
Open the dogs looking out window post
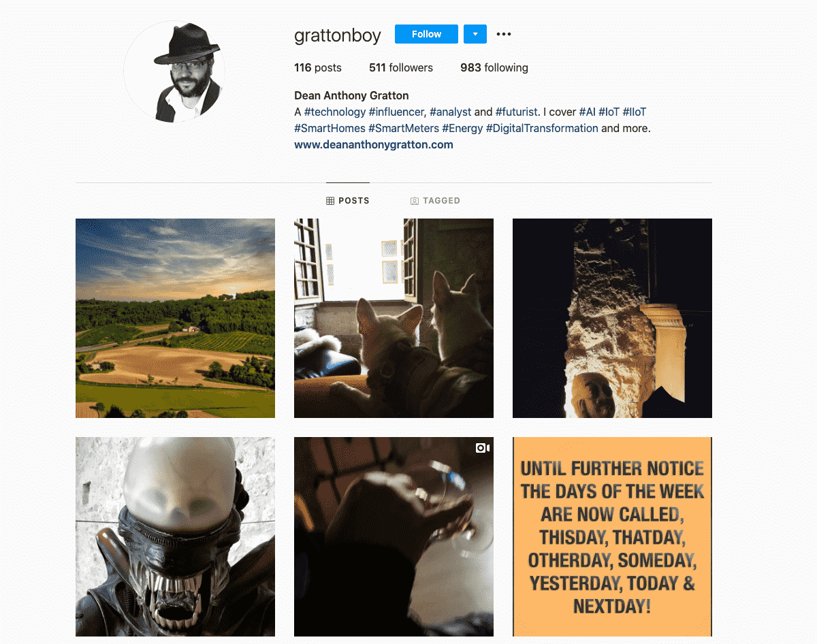[394, 318]
